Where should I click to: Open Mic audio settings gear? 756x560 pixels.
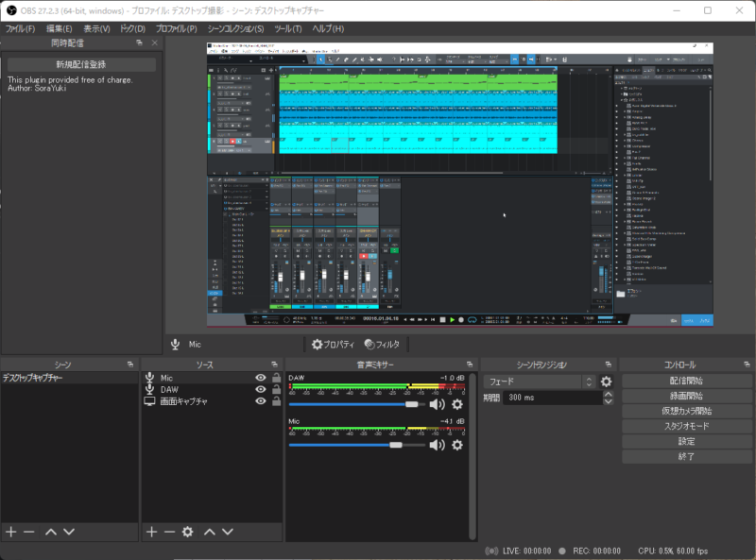457,445
